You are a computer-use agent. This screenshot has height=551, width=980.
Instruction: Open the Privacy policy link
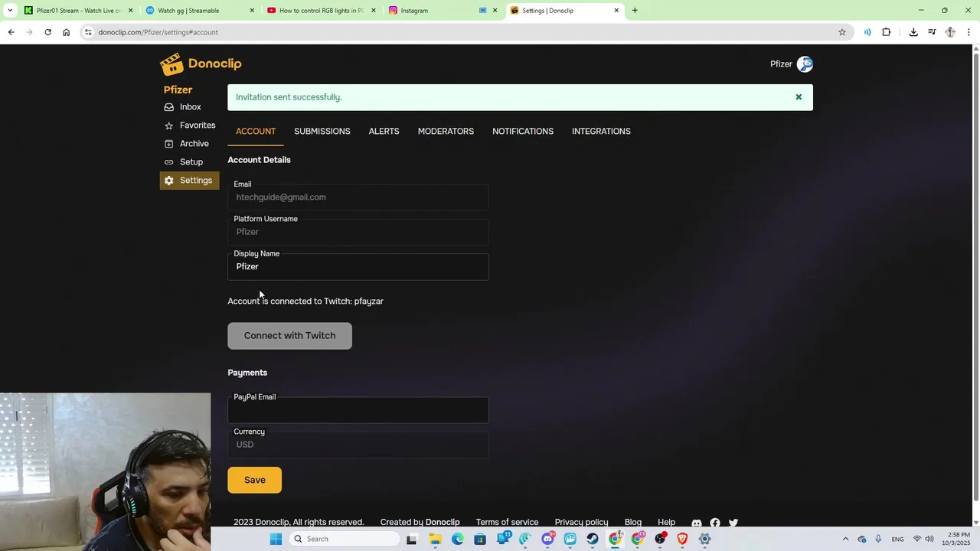[581, 522]
